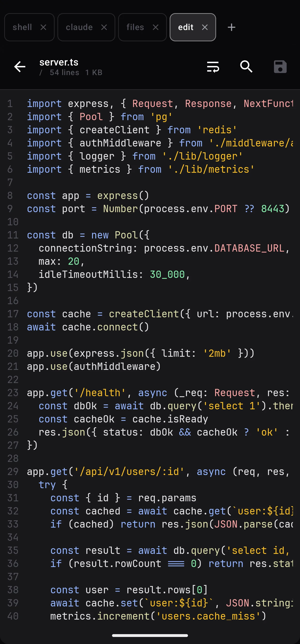This screenshot has height=644, width=300.
Task: Click './lib/logger' string on line 5
Action: [x=202, y=156]
